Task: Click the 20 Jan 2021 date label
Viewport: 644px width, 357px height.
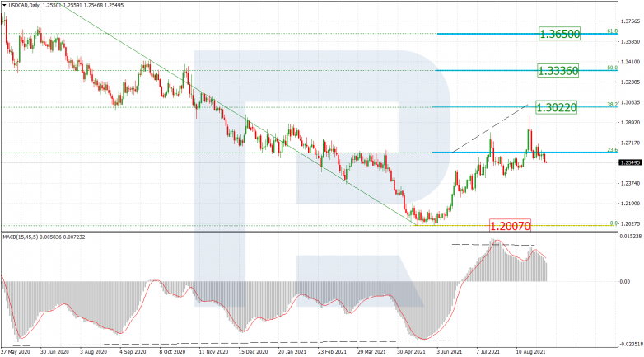Action: pos(292,352)
